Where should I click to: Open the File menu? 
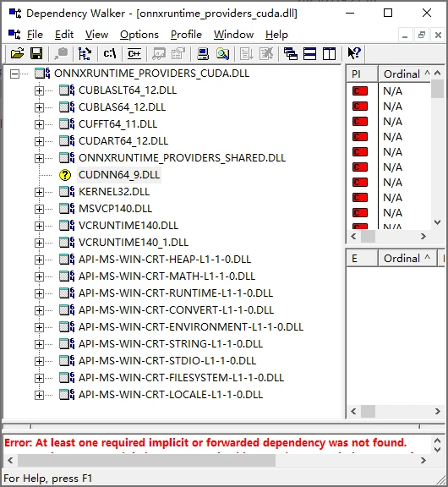click(35, 35)
